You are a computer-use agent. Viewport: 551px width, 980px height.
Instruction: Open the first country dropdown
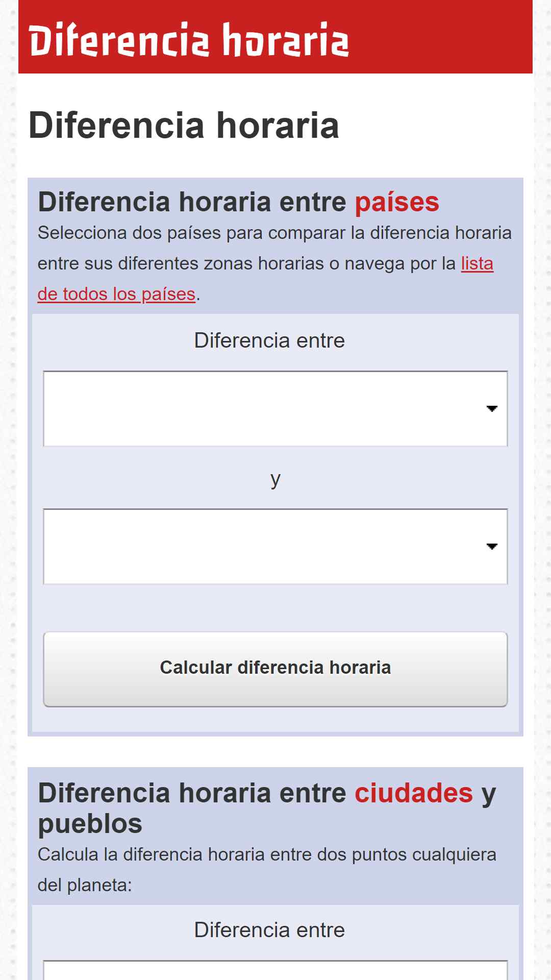(275, 409)
